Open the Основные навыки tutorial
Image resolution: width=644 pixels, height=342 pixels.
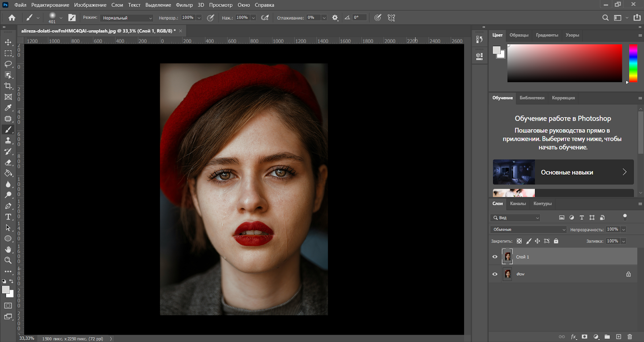tap(563, 172)
